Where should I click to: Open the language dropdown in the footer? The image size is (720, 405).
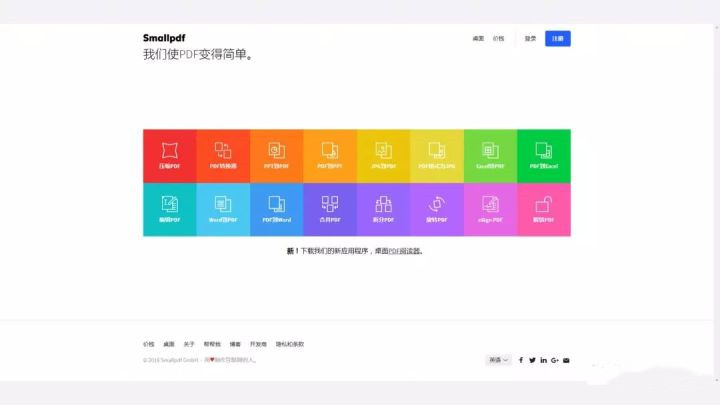coord(498,360)
